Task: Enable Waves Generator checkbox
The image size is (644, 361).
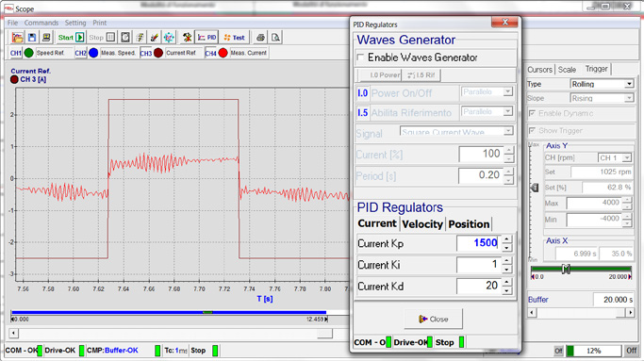Action: click(360, 57)
